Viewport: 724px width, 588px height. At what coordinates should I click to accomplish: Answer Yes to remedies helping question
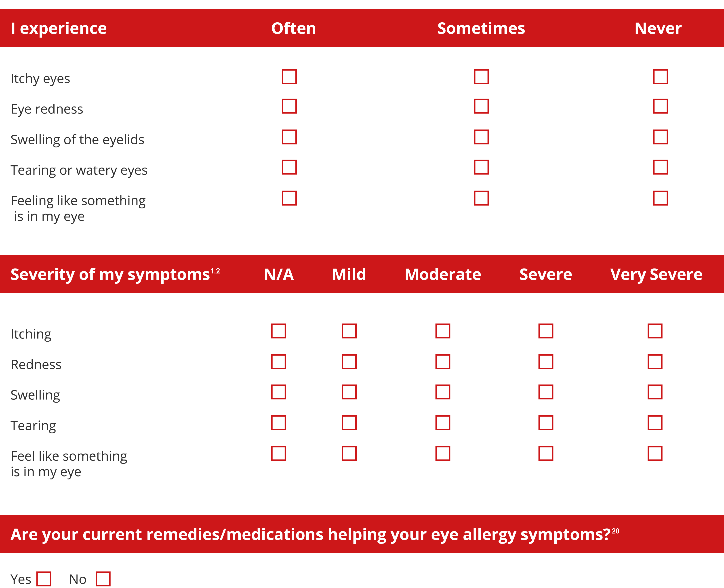click(44, 579)
